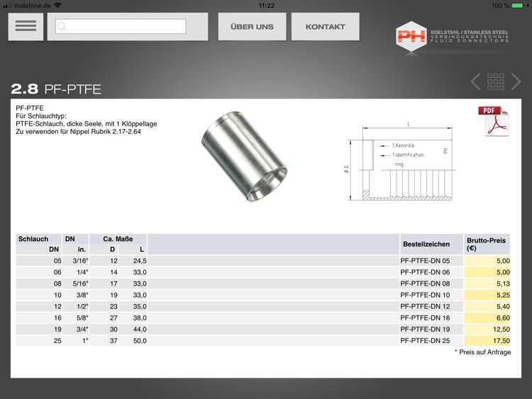Click the 2.8 PF-PTFE page heading
The height and width of the screenshot is (399, 532).
click(56, 89)
